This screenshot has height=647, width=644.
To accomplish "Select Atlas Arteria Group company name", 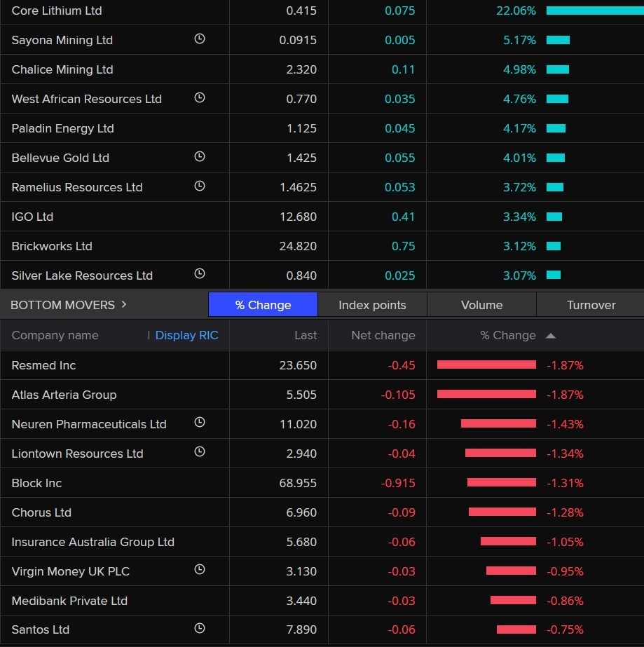I will point(64,395).
